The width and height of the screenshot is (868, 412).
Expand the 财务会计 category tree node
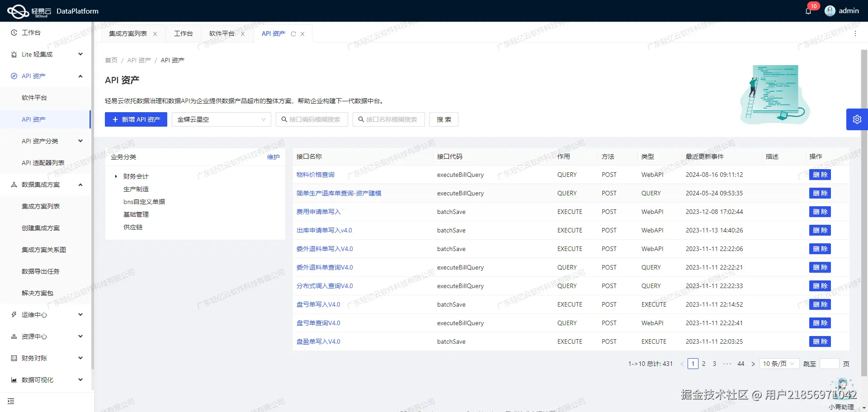coord(116,176)
